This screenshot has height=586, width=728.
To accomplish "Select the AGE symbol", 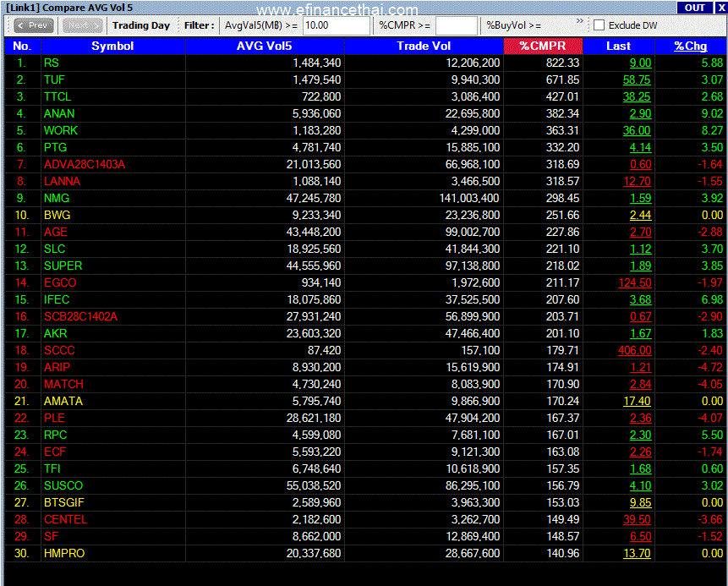I will (56, 233).
